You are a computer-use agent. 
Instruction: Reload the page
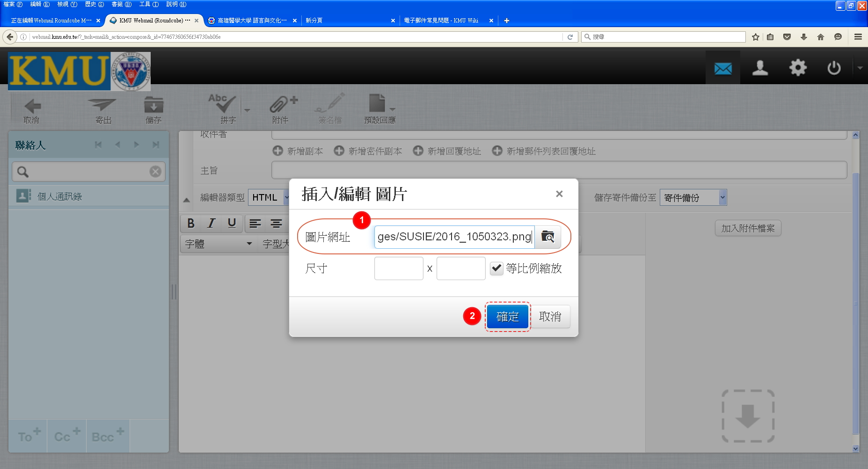[x=570, y=37]
